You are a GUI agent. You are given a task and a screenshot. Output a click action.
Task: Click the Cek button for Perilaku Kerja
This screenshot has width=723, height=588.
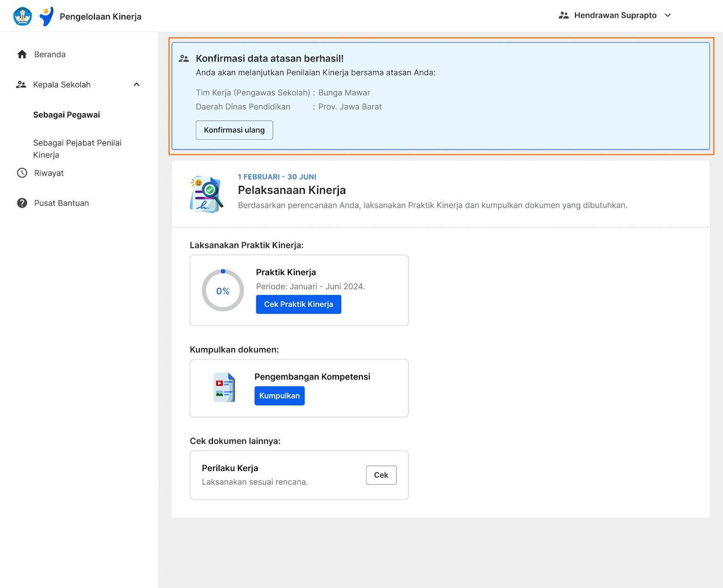click(x=381, y=475)
